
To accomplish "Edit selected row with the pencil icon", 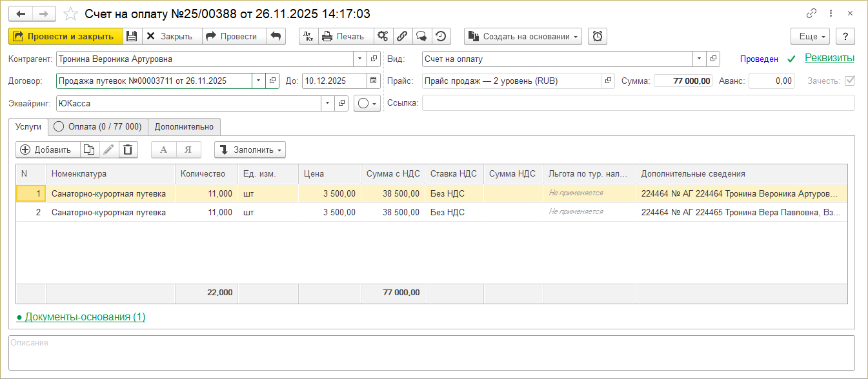I will [x=108, y=150].
